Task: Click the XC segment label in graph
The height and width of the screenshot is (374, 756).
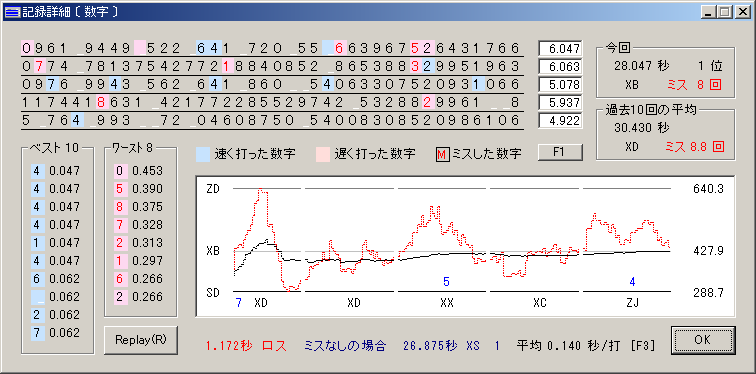Action: coord(540,303)
